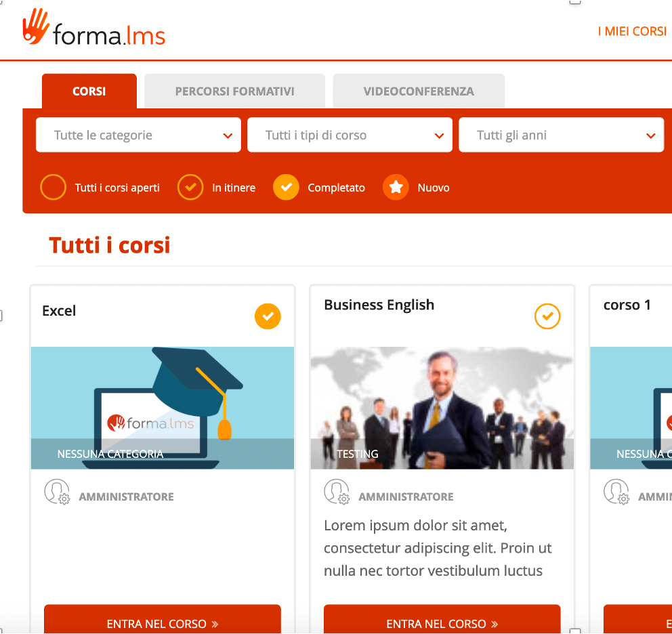672x634 pixels.
Task: Click the forma.lms hand logo
Action: [36, 26]
